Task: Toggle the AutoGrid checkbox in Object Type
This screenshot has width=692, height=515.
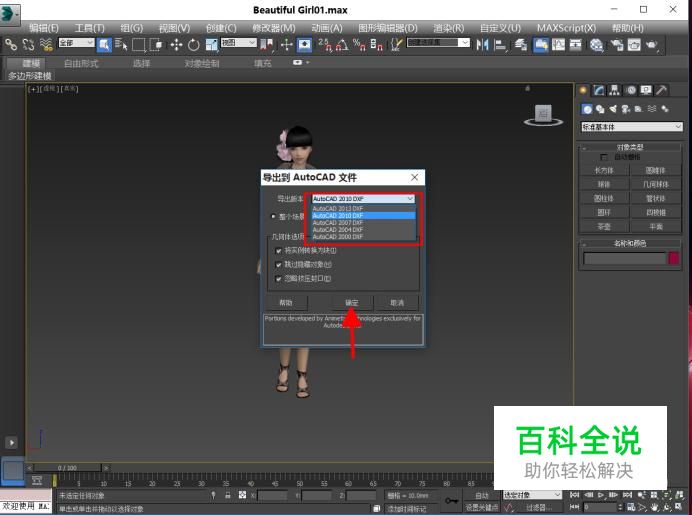Action: pos(604,157)
